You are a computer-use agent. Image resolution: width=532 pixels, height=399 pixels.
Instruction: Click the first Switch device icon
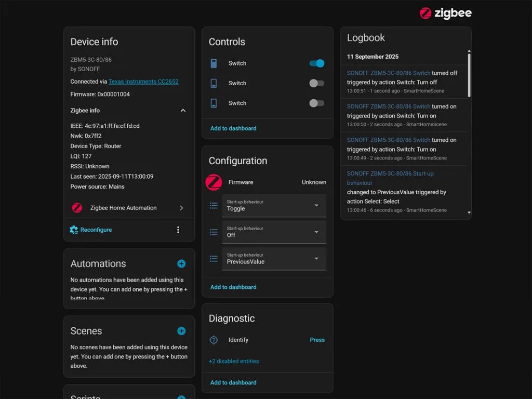(x=214, y=63)
